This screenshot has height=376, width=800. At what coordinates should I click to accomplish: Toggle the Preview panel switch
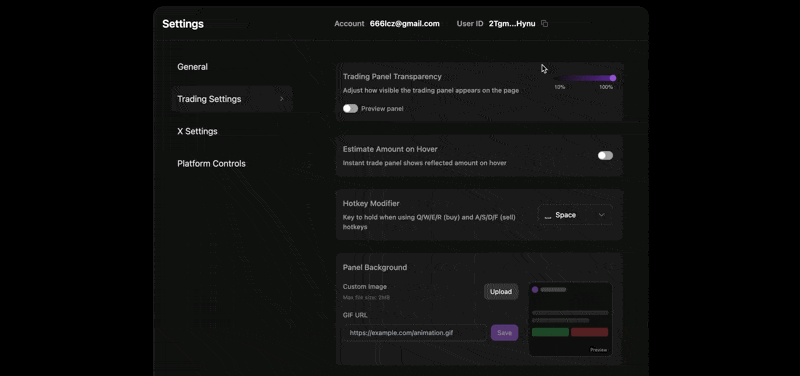coord(350,109)
